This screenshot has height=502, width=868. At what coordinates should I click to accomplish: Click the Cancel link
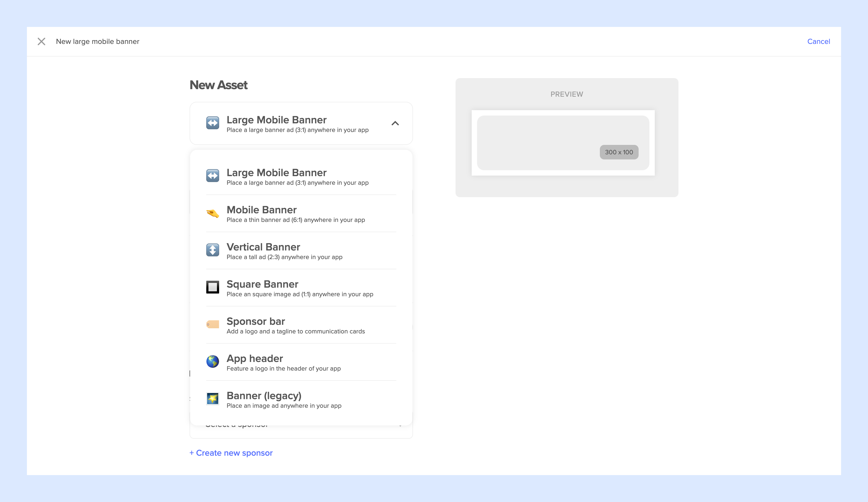pos(818,41)
